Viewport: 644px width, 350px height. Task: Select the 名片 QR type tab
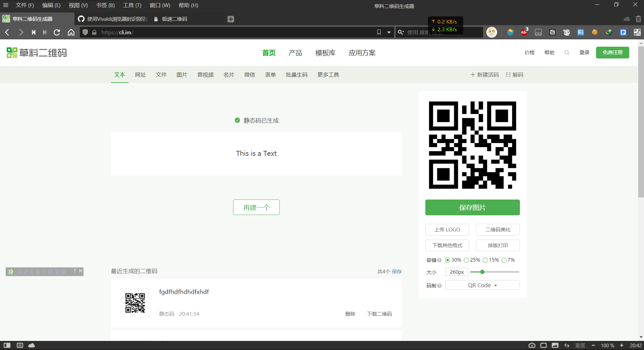[x=229, y=75]
